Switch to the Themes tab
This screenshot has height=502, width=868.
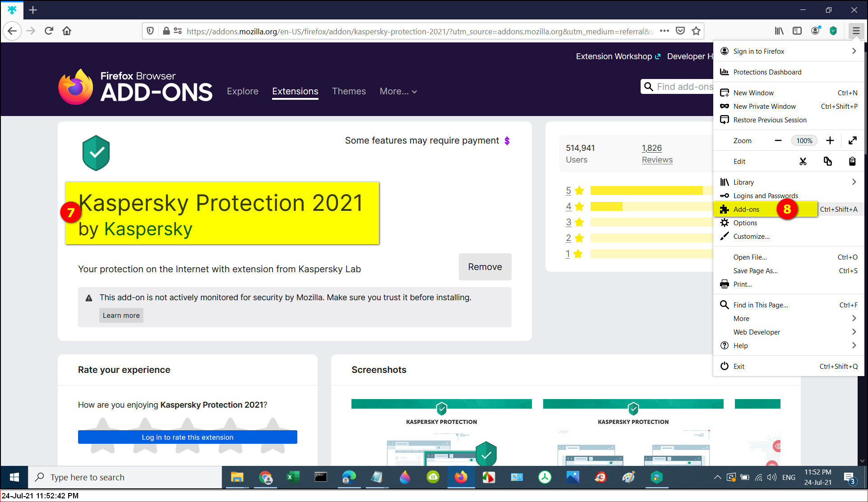[x=349, y=91]
